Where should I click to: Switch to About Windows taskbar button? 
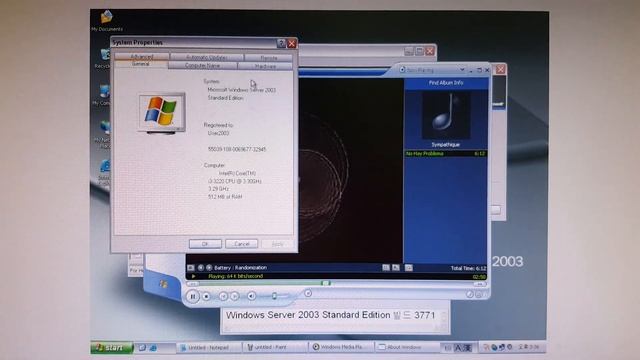coord(407,347)
